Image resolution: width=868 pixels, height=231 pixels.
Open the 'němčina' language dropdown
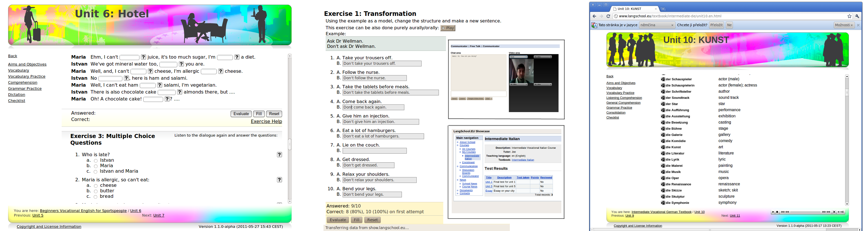657,25
